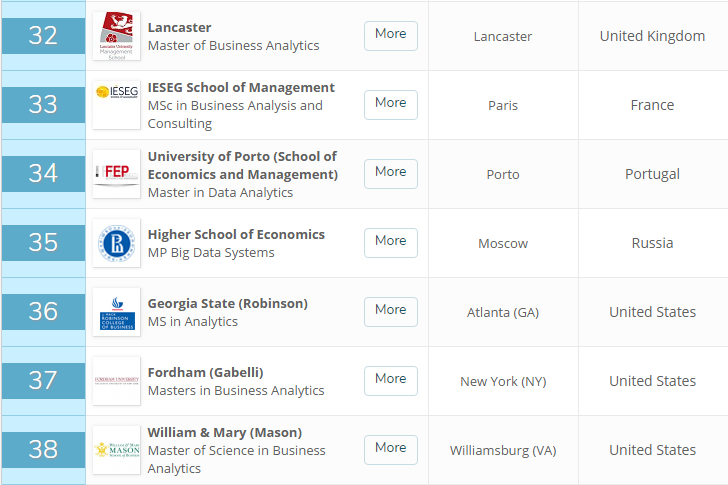Click the rank 35 number cell
The width and height of the screenshot is (728, 485).
(43, 243)
